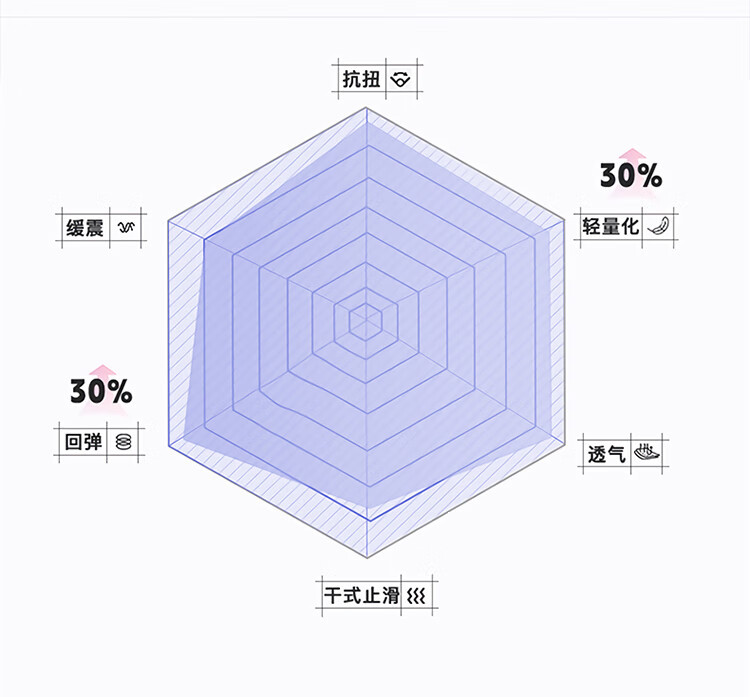The image size is (750, 697).
Task: Select the 干式止滑 label text
Action: [x=360, y=595]
